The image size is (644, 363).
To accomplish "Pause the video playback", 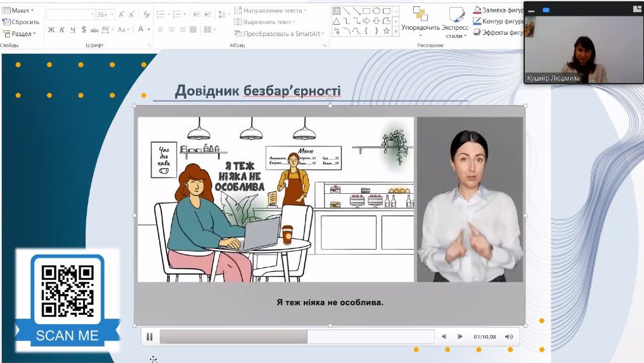I will pos(150,337).
